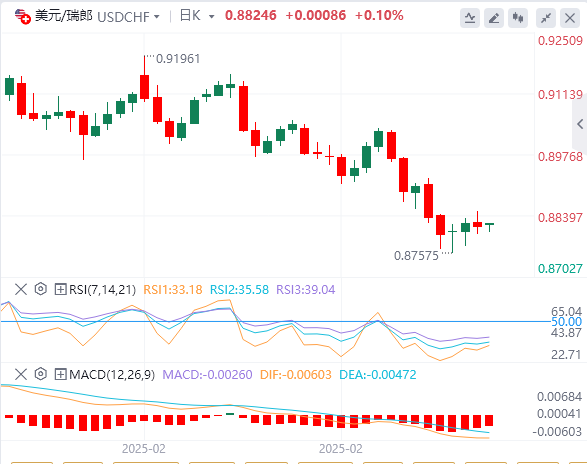Image resolution: width=587 pixels, height=464 pixels.
Task: Remove the RSI indicator panel
Action: tap(21, 289)
